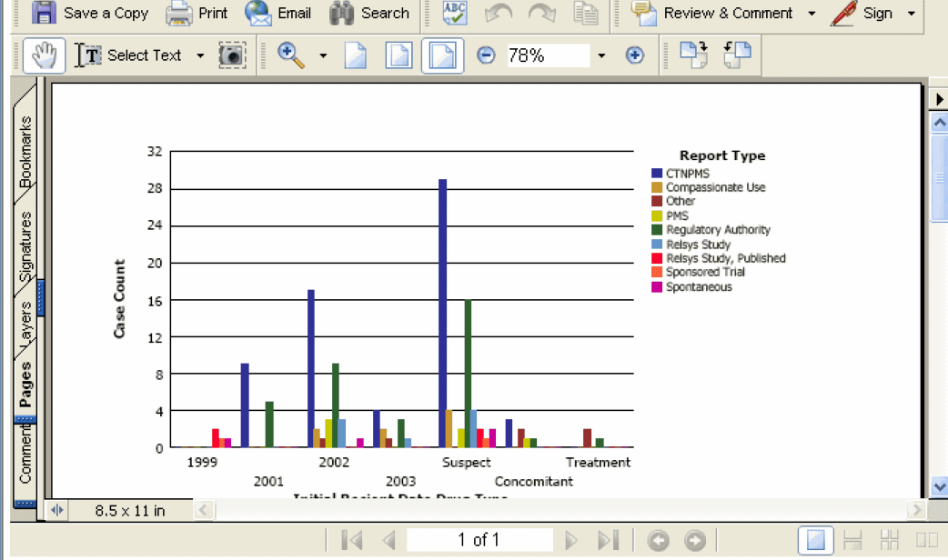The height and width of the screenshot is (560, 948).
Task: Open the Bookmarks side tab
Action: [x=25, y=150]
